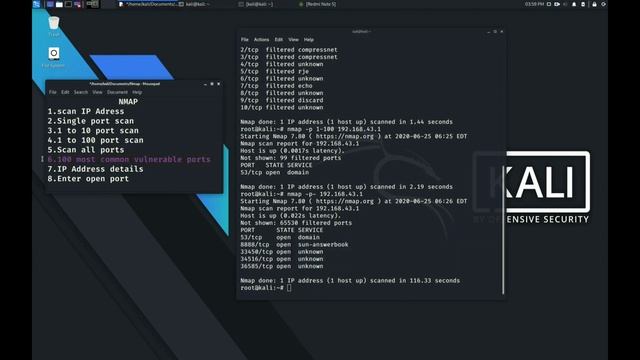Viewport: 640px width, 360px height.
Task: Launch terminal from the top panel launcher
Action: (68, 4)
